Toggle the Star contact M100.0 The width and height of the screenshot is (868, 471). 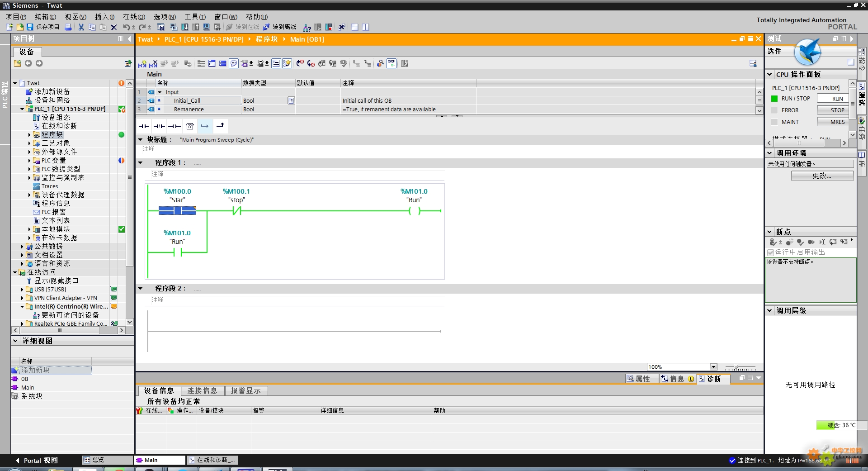point(177,210)
